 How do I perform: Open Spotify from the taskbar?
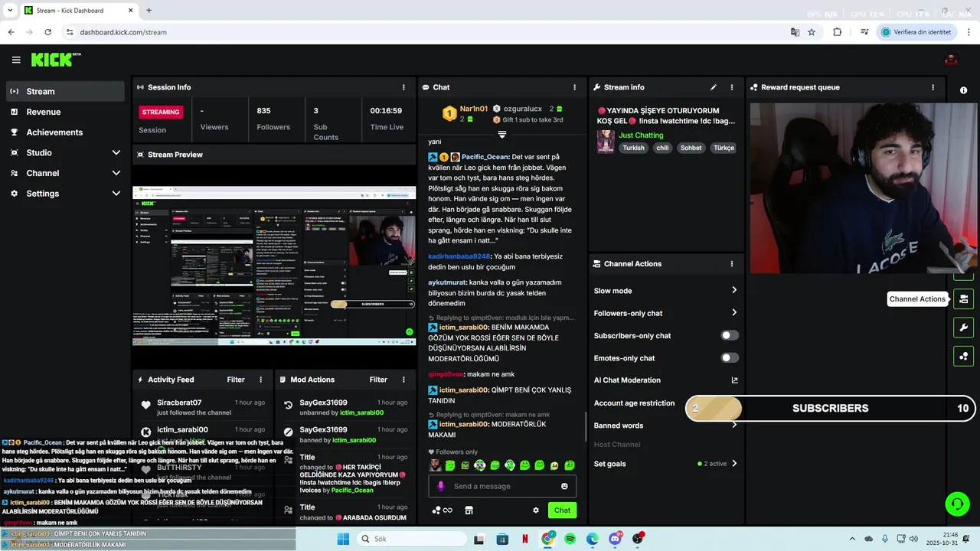click(570, 540)
